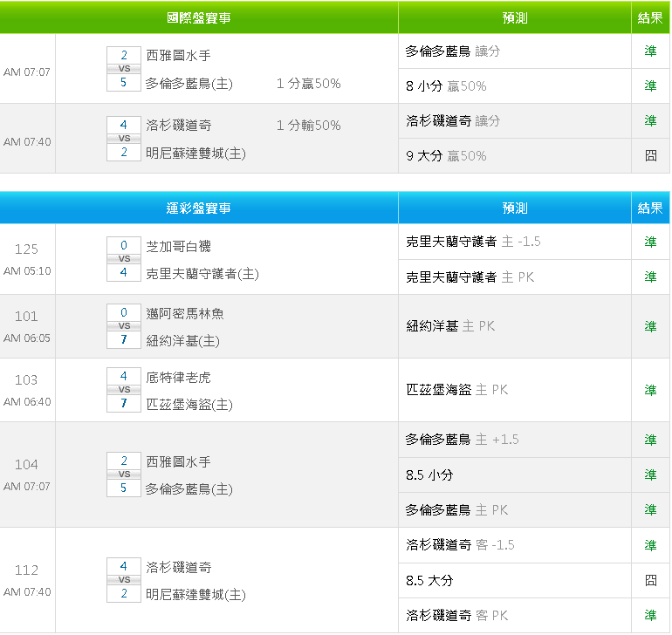This screenshot has width=672, height=635.
Task: Click game number 103
Action: click(x=26, y=379)
